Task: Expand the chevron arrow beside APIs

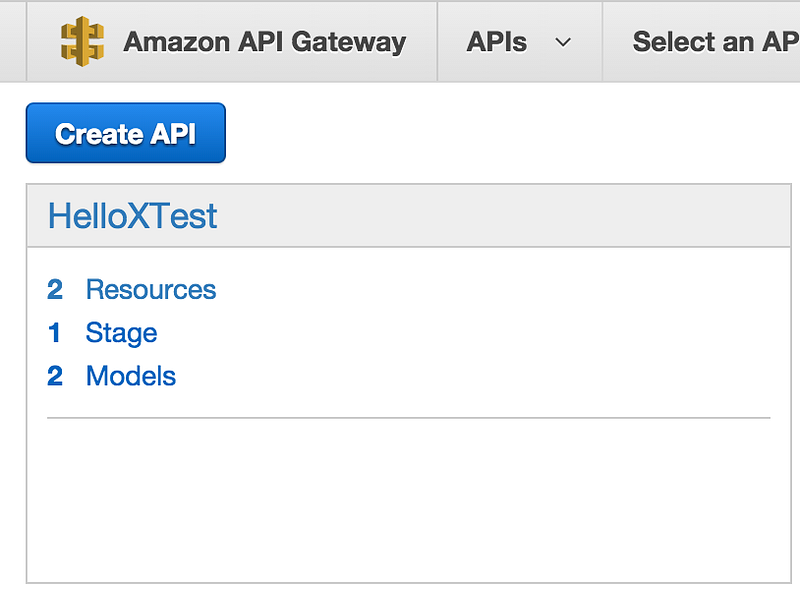Action: [563, 42]
